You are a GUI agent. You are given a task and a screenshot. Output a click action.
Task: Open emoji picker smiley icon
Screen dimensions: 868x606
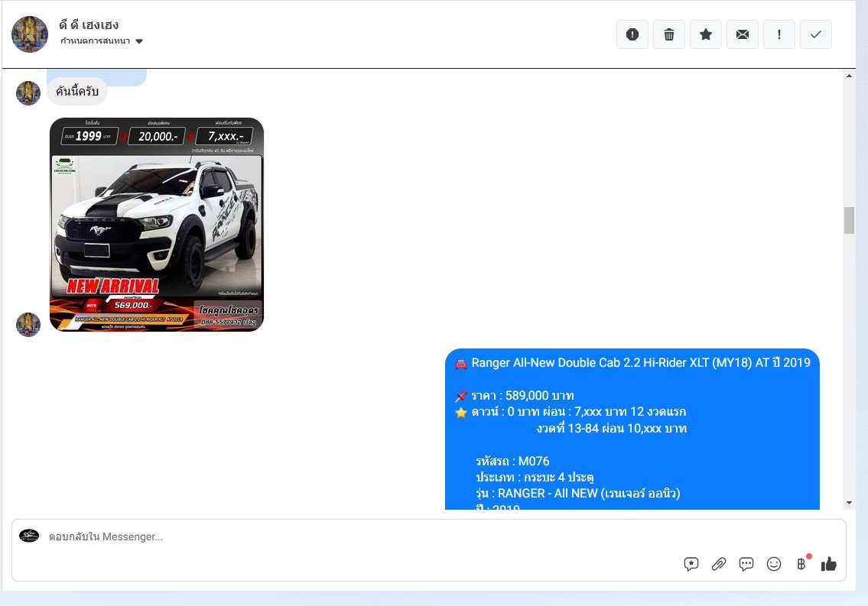[774, 564]
